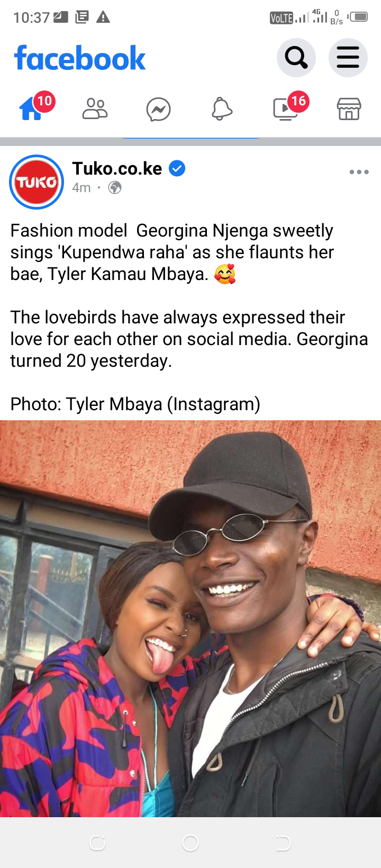381x868 pixels.
Task: Open Messenger chat icon
Action: click(158, 110)
